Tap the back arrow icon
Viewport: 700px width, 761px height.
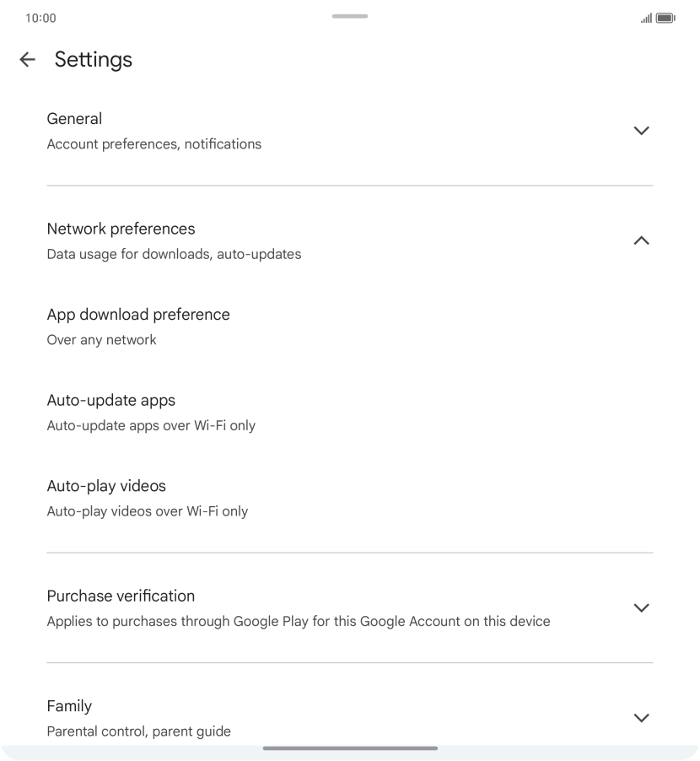click(x=27, y=59)
